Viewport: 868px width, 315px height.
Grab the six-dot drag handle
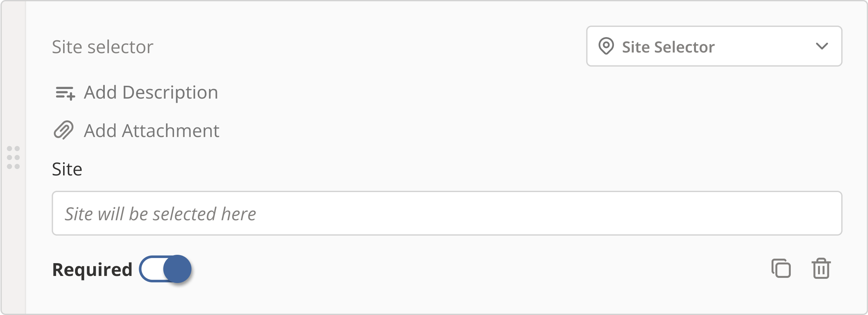pos(13,157)
